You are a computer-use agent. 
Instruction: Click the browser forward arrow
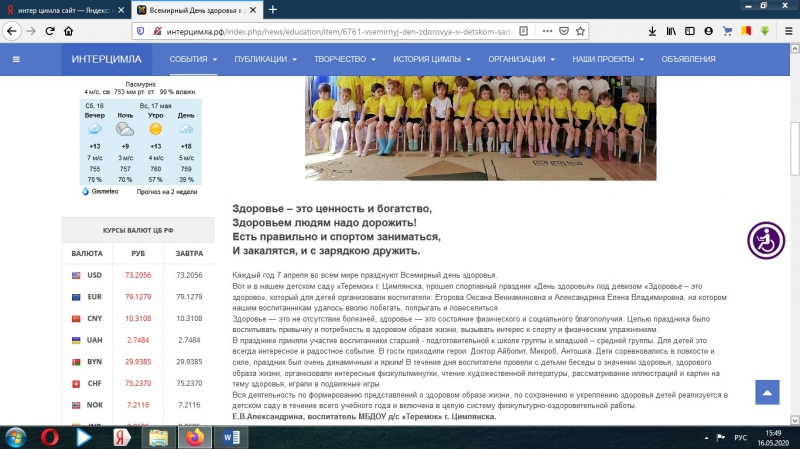click(x=31, y=31)
